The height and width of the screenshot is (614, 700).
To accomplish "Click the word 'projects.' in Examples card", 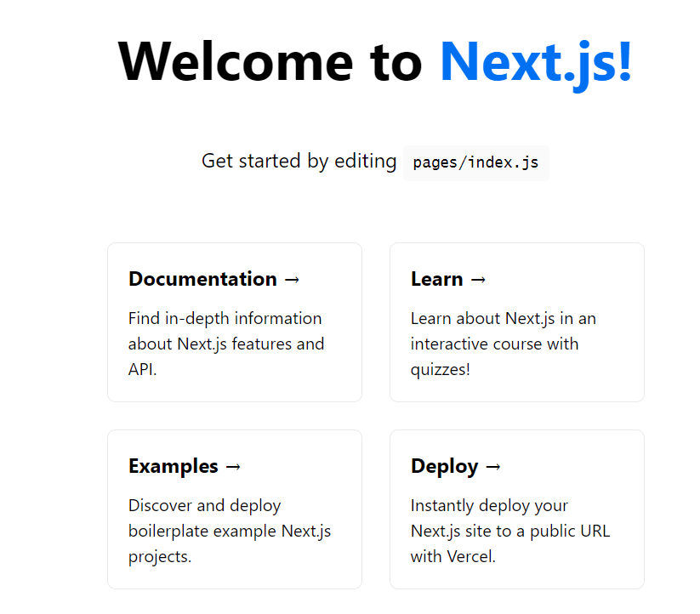I will pos(160,557).
